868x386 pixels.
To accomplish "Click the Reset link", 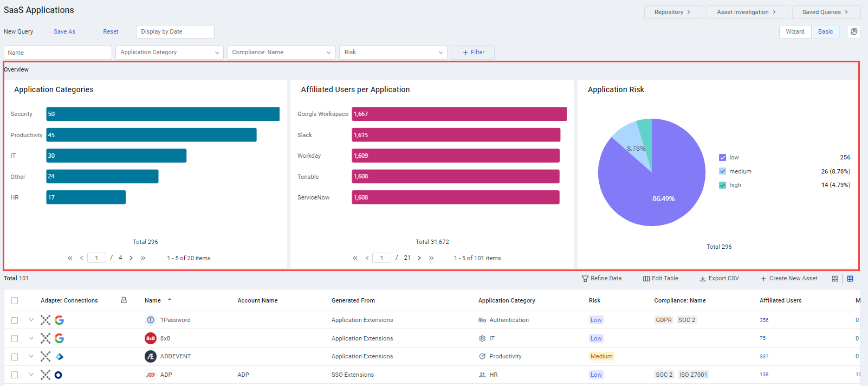I will (x=111, y=31).
